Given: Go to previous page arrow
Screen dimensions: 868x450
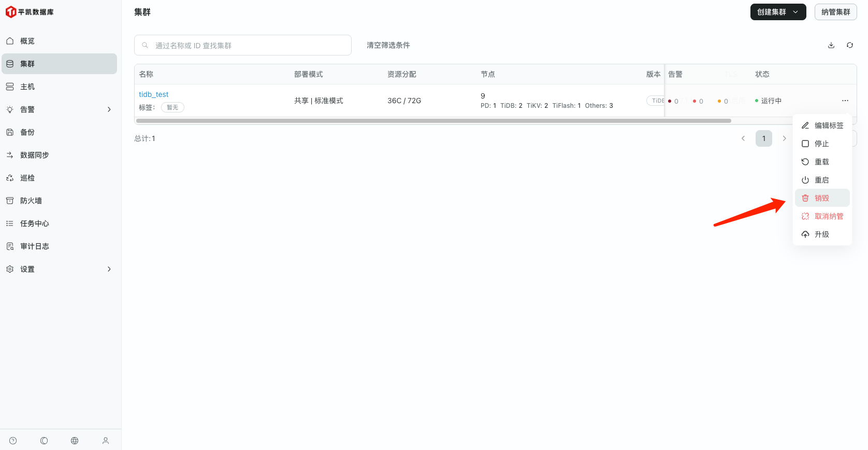Looking at the screenshot, I should pyautogui.click(x=743, y=138).
